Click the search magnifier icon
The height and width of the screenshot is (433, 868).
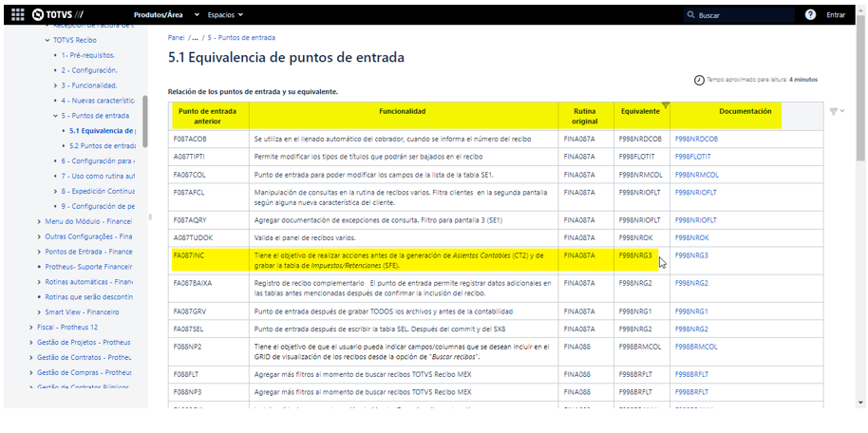pos(690,15)
